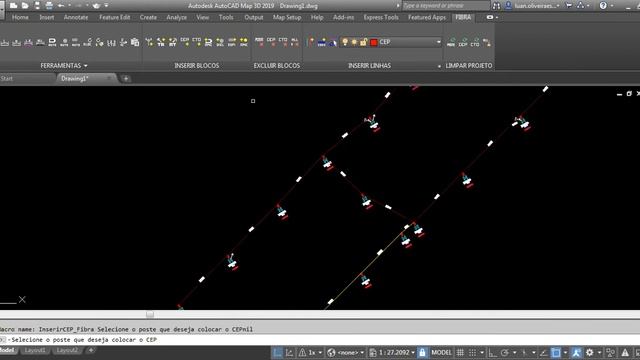The height and width of the screenshot is (360, 640).
Task: Toggle the snap mode status icon
Action: click(x=472, y=352)
